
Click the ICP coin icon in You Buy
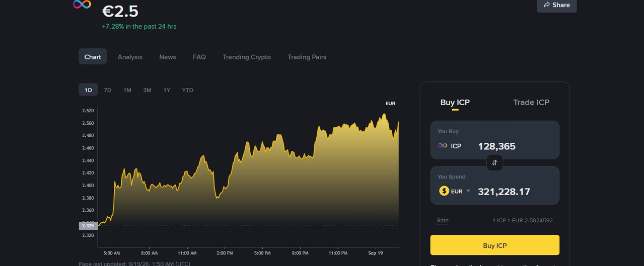pos(443,146)
